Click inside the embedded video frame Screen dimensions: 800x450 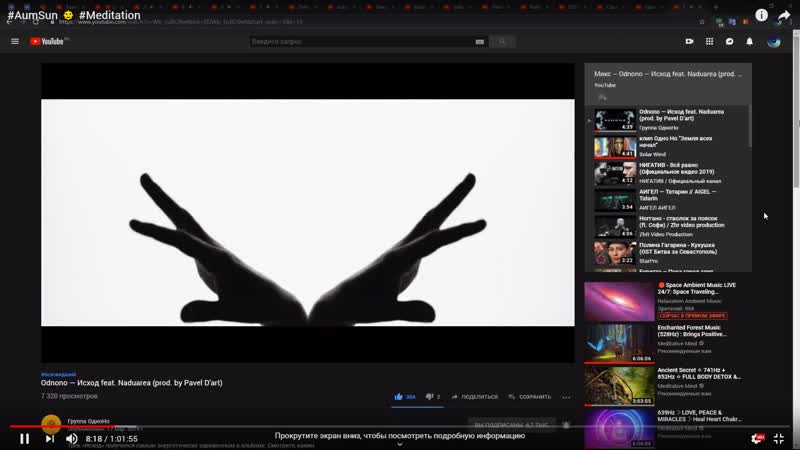pyautogui.click(x=308, y=213)
